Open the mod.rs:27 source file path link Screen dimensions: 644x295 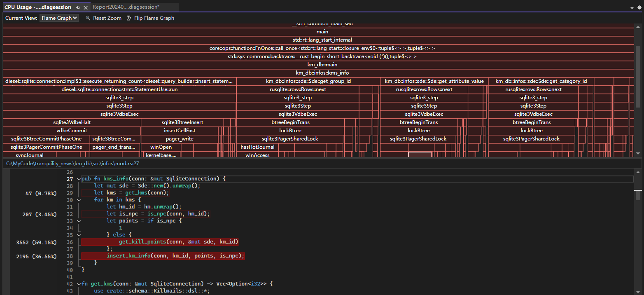pyautogui.click(x=72, y=164)
